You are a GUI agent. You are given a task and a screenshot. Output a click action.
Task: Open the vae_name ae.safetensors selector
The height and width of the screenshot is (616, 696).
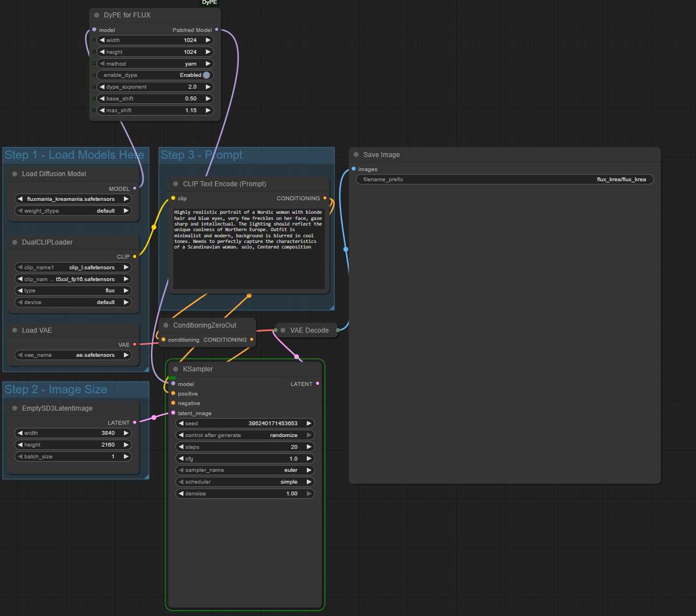coord(72,355)
